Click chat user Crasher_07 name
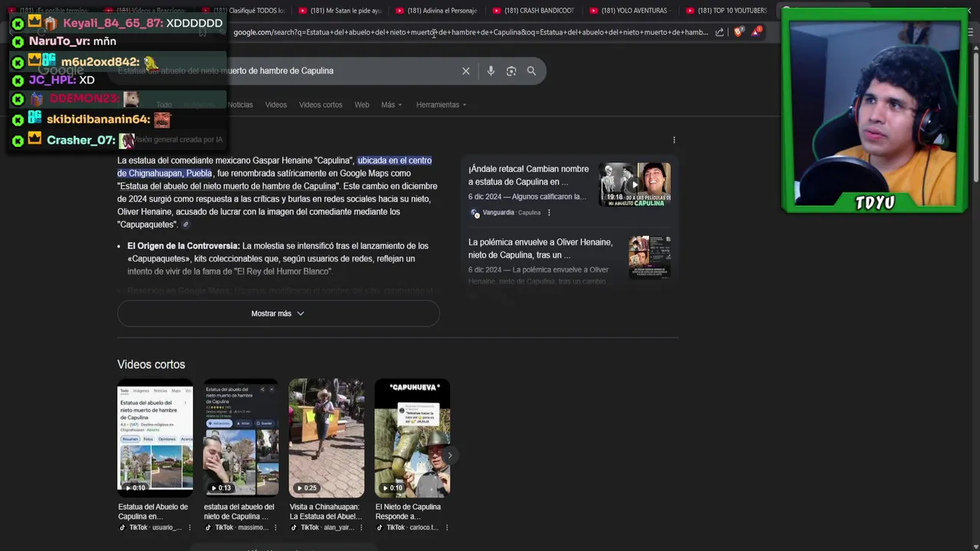This screenshot has width=980, height=551. [81, 141]
